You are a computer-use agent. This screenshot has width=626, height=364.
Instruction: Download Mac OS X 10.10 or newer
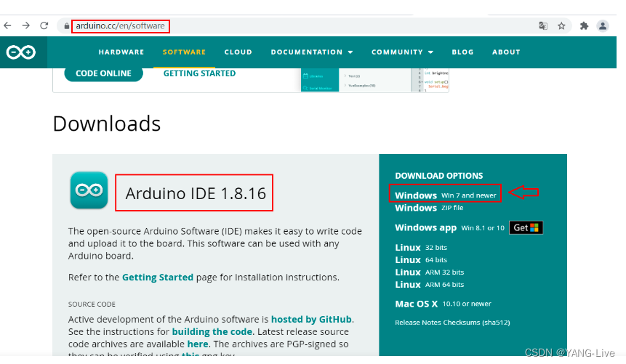coord(443,304)
